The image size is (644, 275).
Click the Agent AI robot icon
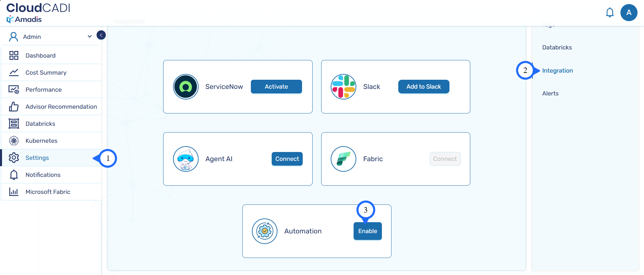point(186,159)
